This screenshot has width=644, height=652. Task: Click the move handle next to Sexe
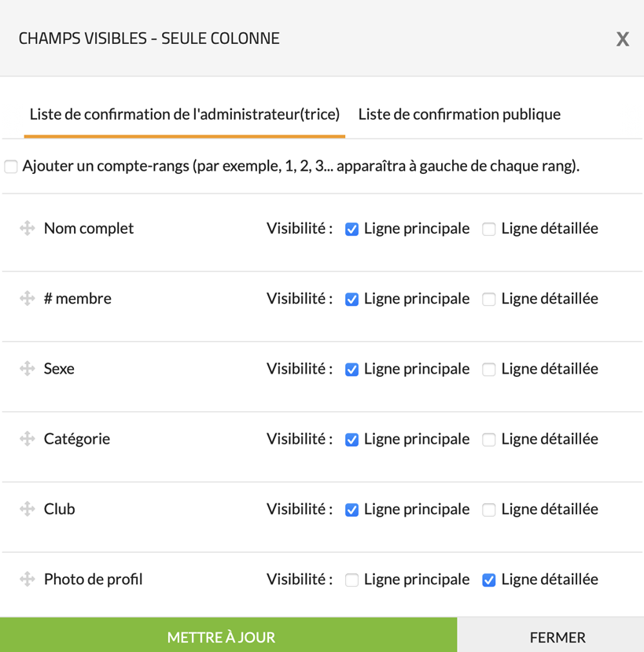(x=28, y=369)
